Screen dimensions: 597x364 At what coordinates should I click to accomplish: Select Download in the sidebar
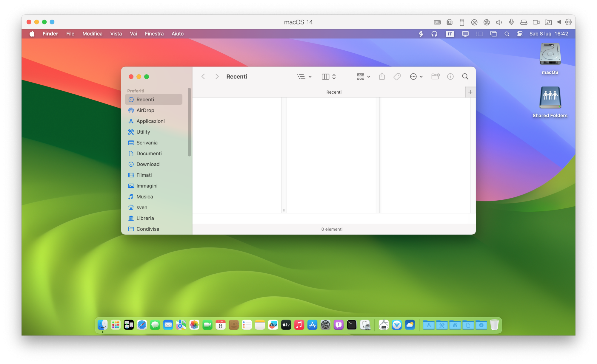(148, 164)
